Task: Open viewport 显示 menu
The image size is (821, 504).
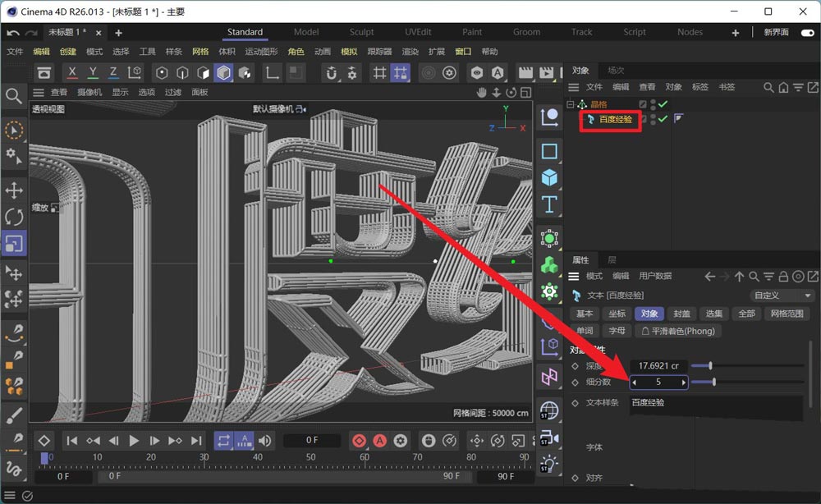Action: point(120,92)
